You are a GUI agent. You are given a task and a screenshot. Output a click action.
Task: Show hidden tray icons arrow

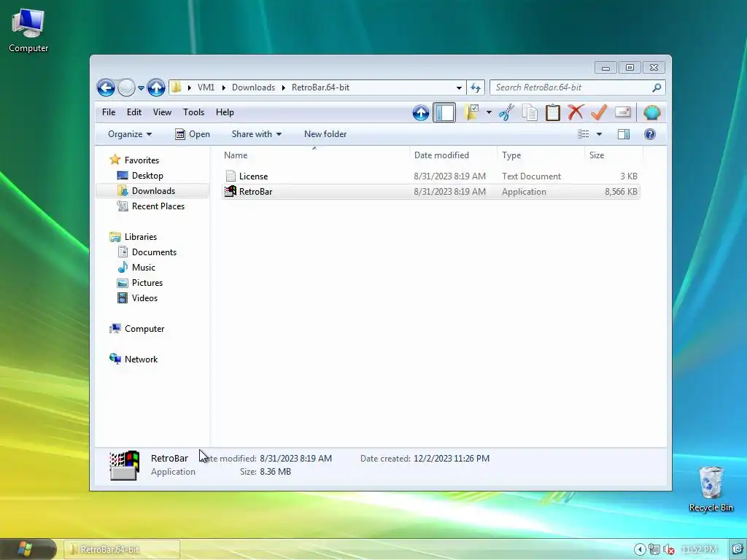(x=640, y=550)
